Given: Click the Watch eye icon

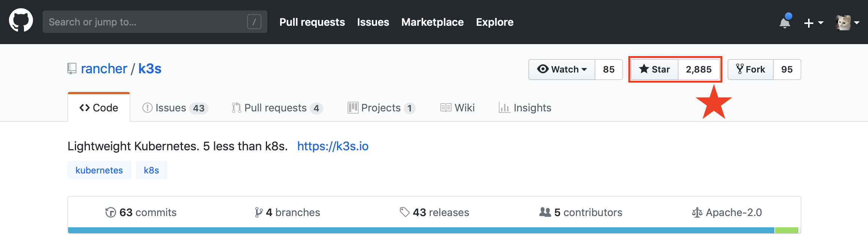Looking at the screenshot, I should tap(543, 69).
